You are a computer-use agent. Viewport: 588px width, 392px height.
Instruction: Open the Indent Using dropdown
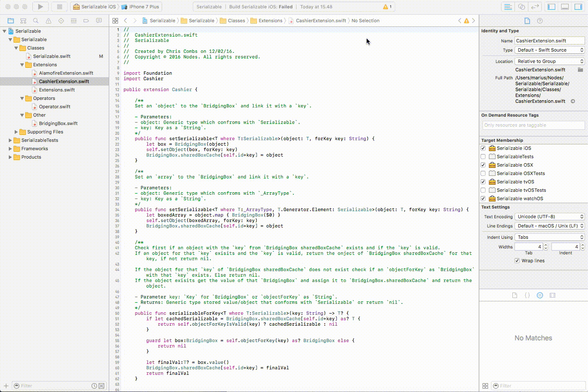[x=550, y=237]
